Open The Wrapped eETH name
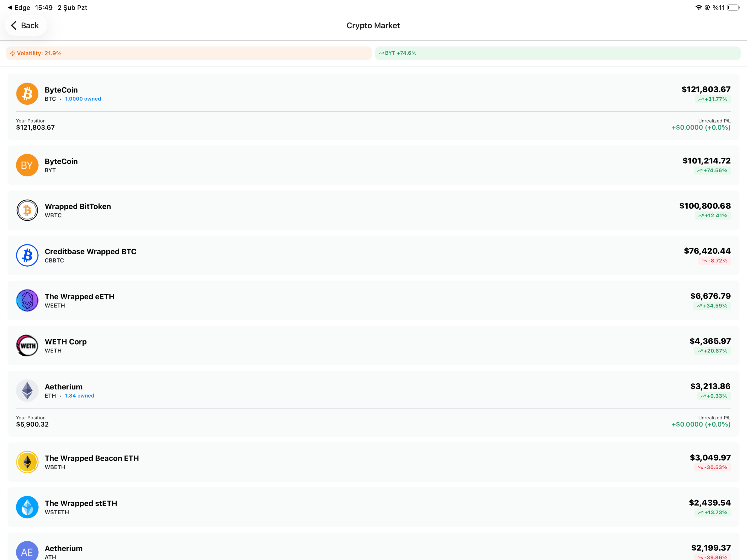This screenshot has height=560, width=747. [80, 297]
